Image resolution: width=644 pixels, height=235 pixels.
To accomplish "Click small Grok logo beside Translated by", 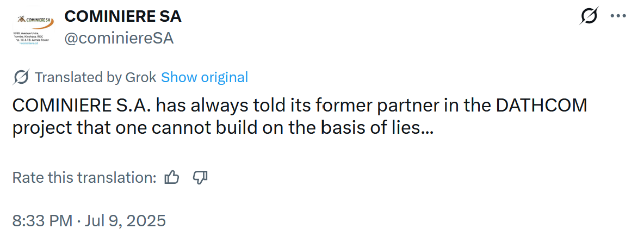I will point(21,77).
